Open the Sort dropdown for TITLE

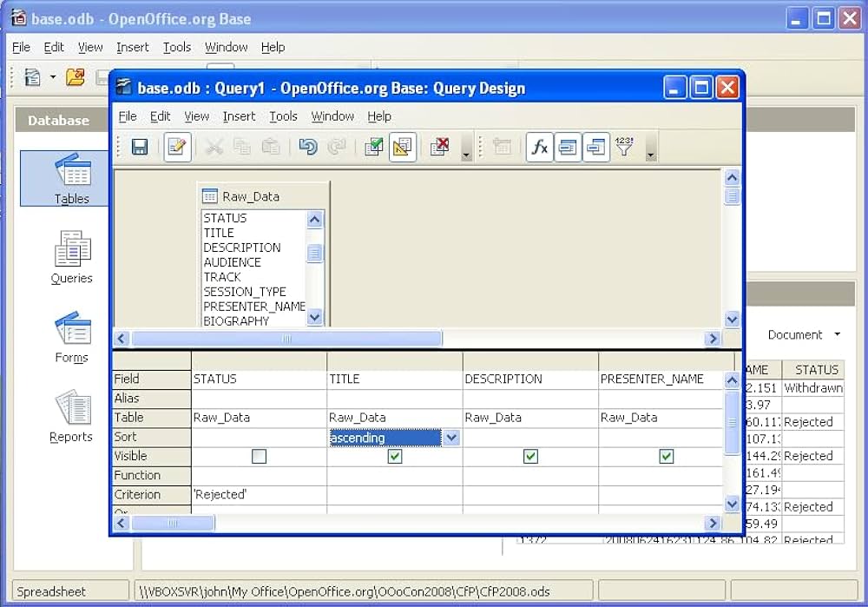click(451, 438)
